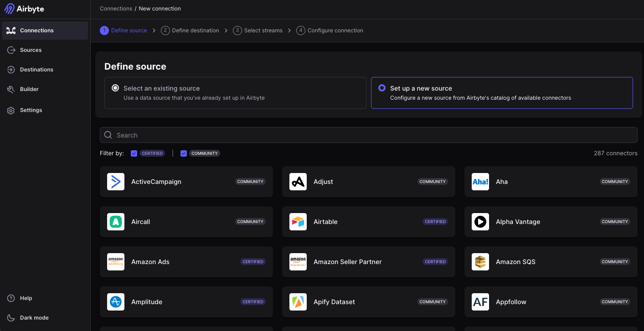Click the New connection breadcrumb text
This screenshot has width=644, height=331.
point(160,9)
